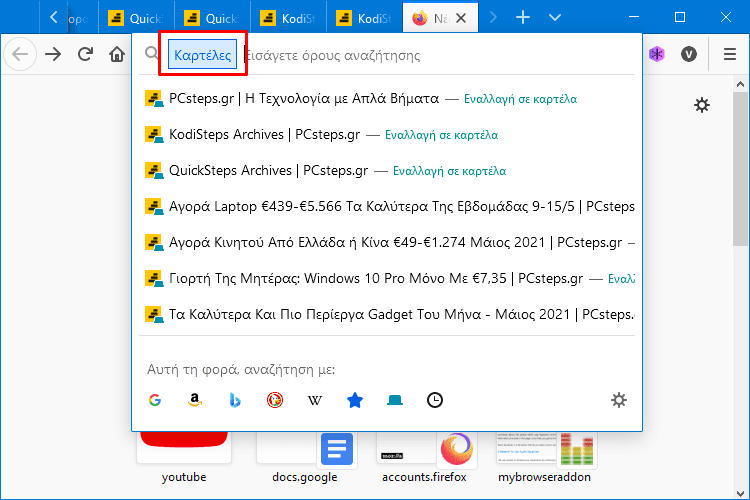Switch to PCsteps.gr Η Τεχνολογία με Απλά Βήματα tab

pos(389,99)
